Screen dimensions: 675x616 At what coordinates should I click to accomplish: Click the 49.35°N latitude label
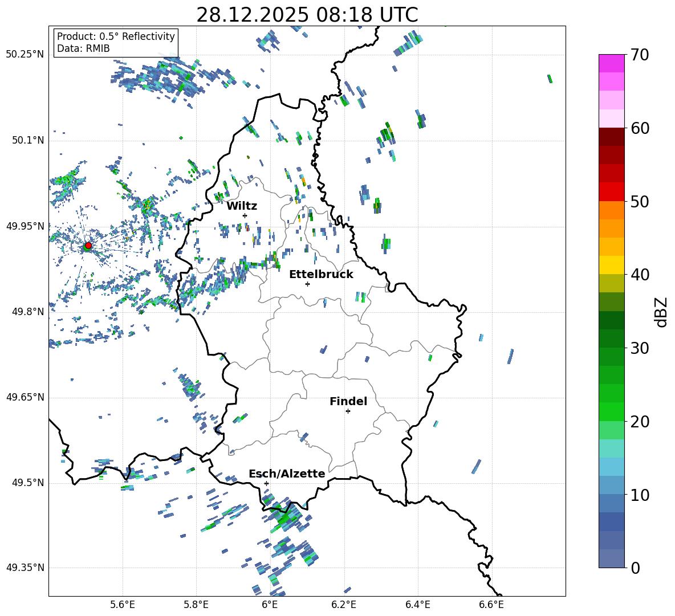coord(25,568)
